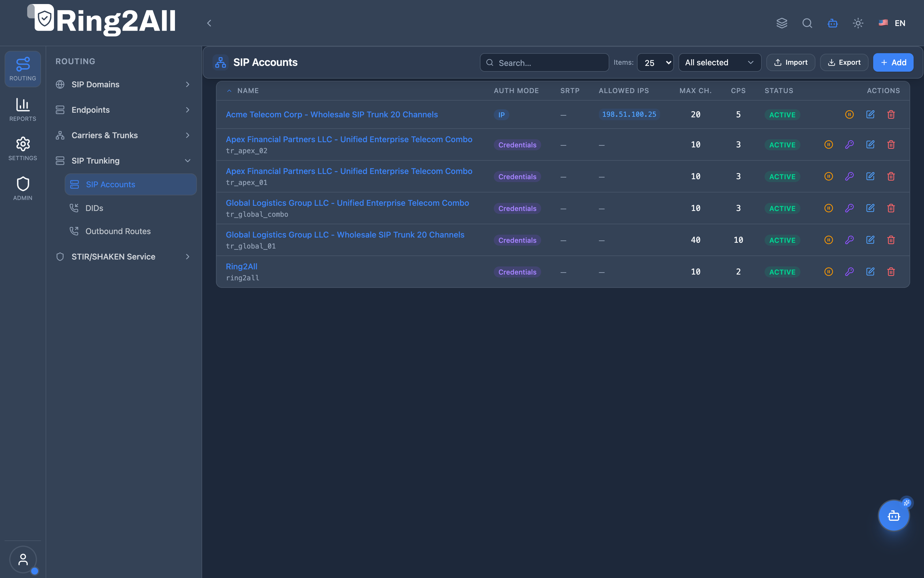Open the All selected filter dropdown
The width and height of the screenshot is (924, 578).
pyautogui.click(x=720, y=62)
